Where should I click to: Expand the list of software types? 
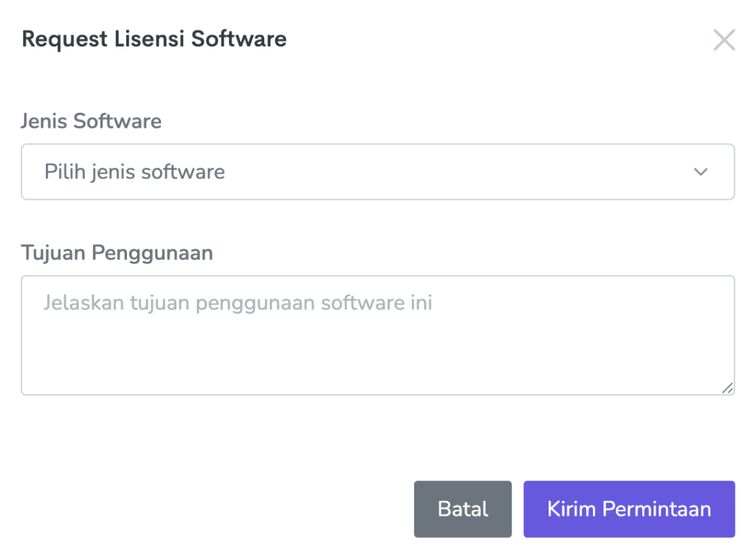[x=377, y=172]
